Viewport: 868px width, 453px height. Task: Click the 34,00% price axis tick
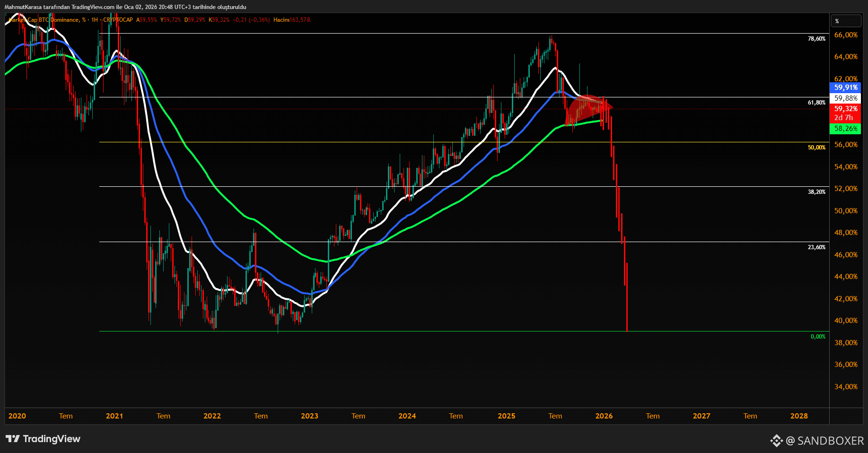846,387
